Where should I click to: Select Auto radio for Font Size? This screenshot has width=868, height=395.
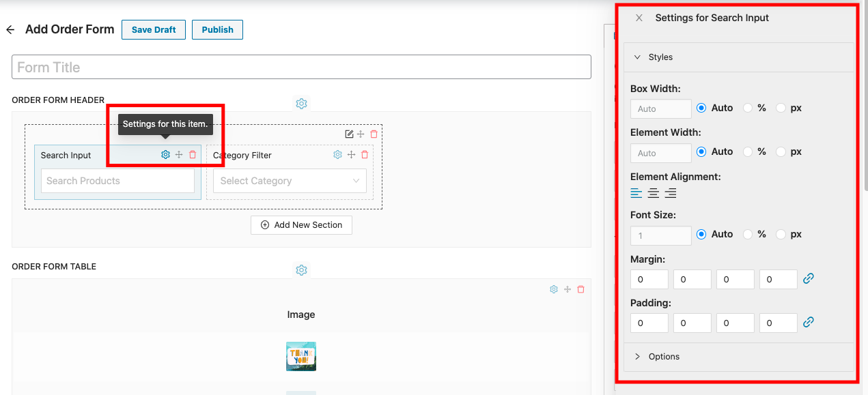point(701,234)
